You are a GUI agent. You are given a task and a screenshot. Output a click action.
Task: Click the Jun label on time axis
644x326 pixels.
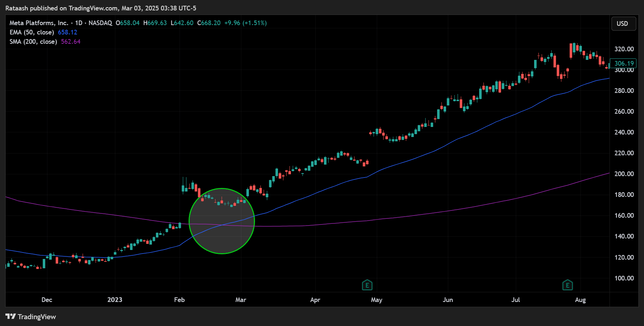click(x=448, y=300)
